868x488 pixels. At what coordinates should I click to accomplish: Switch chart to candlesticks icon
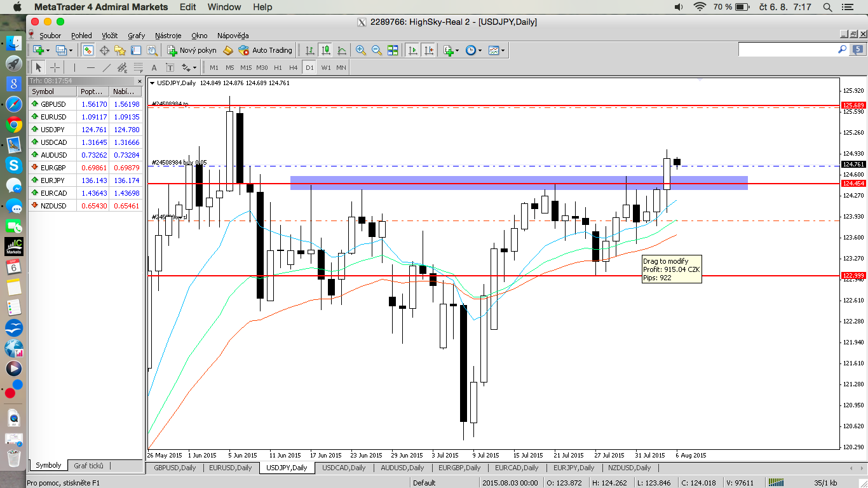[325, 50]
